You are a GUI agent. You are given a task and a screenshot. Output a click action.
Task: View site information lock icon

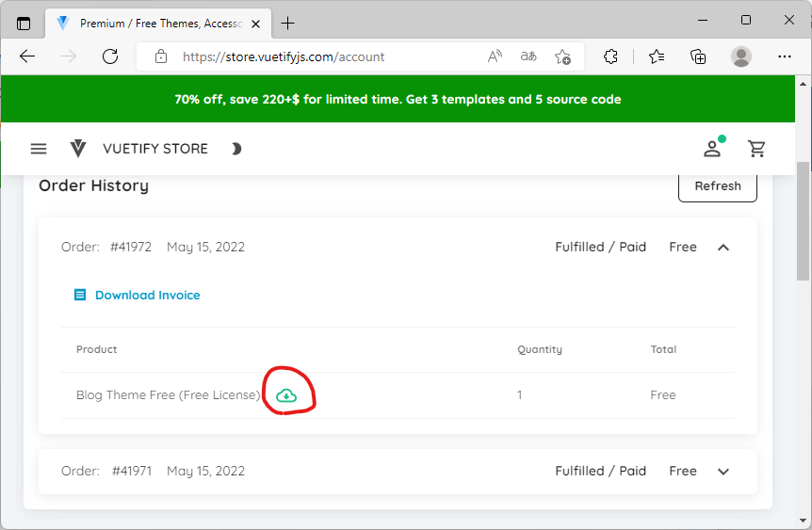coord(161,56)
